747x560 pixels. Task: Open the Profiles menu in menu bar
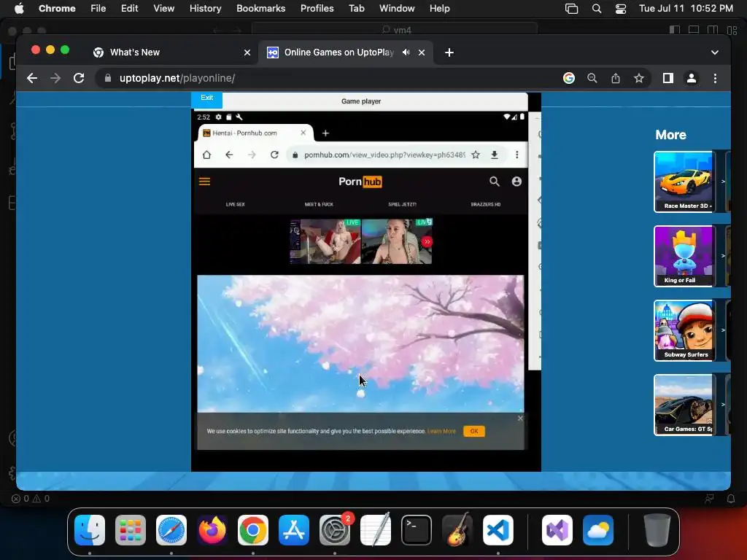317,9
